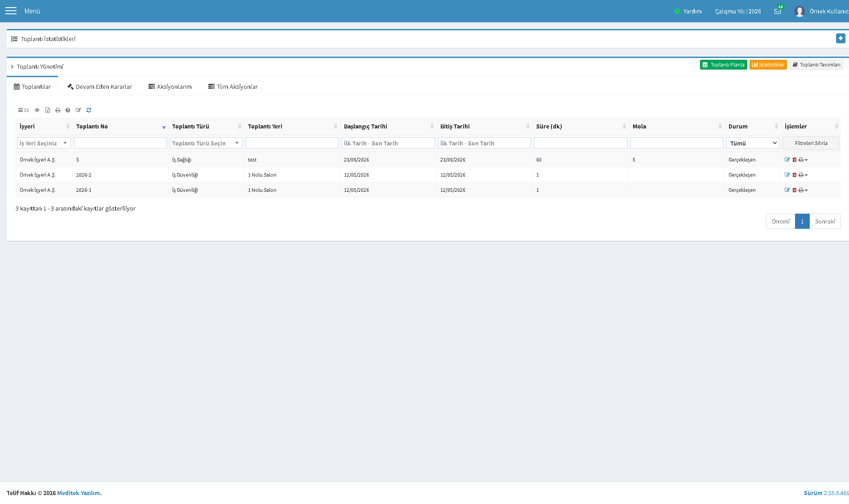Open the Durum Tümü dropdown
The height and width of the screenshot is (504, 849).
click(753, 143)
